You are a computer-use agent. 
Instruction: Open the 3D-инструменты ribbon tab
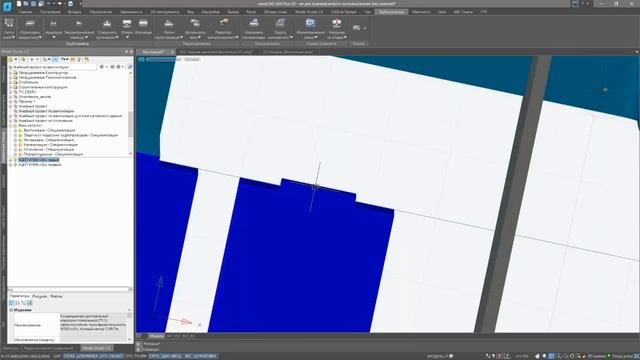coord(164,12)
